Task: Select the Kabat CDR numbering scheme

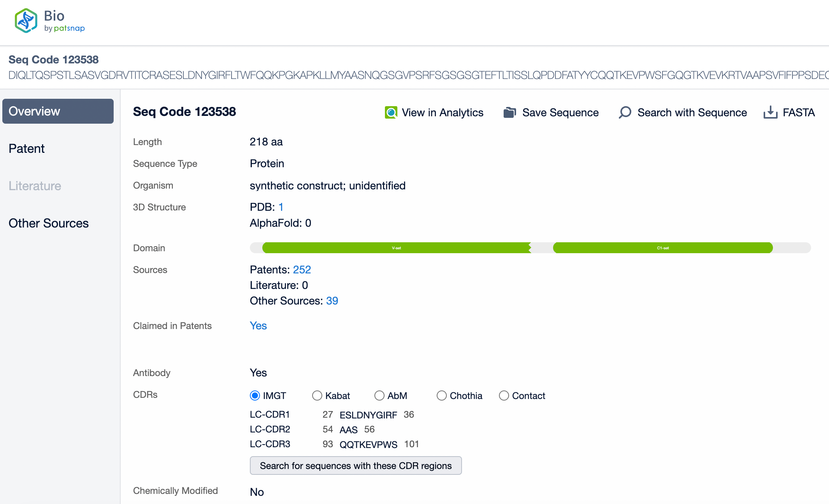Action: (x=317, y=395)
